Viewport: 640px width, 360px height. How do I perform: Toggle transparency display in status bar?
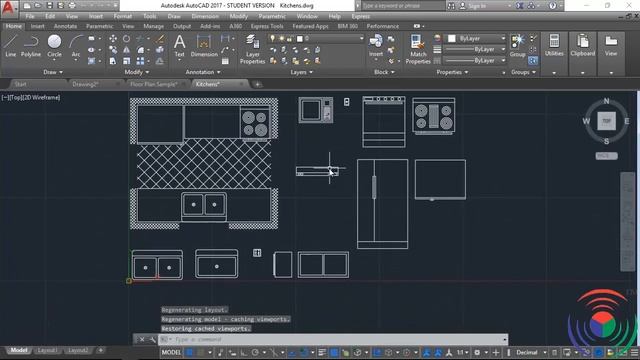tap(334, 352)
